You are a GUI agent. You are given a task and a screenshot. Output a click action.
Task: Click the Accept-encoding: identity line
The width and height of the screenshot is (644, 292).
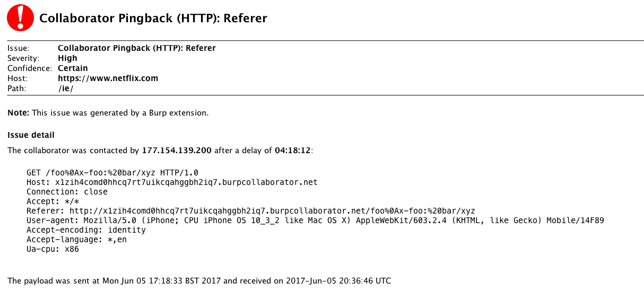tap(86, 230)
